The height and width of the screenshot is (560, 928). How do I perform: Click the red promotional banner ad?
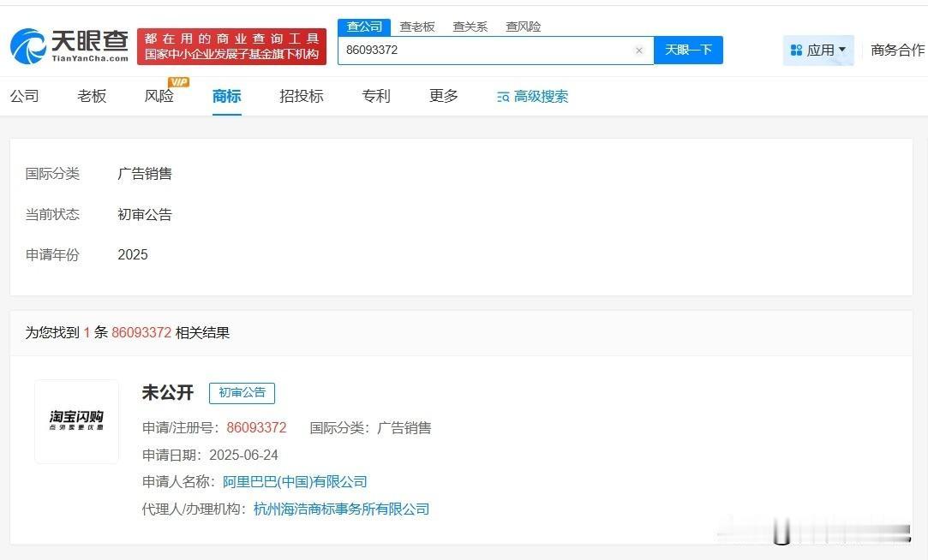pyautogui.click(x=231, y=46)
